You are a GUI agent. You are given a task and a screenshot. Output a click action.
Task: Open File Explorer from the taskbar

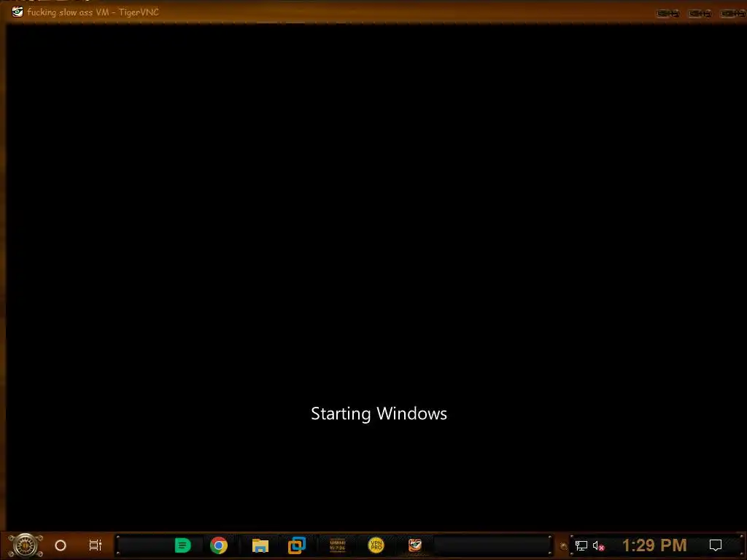click(x=260, y=545)
